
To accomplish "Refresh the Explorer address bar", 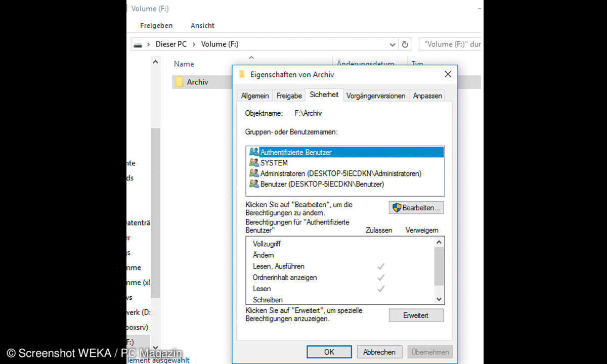I will tap(405, 44).
